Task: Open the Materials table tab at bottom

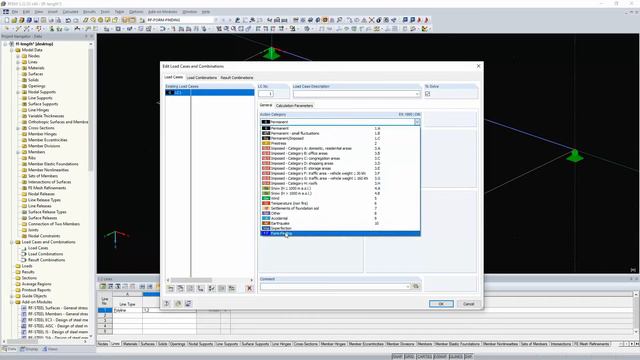Action: [x=130, y=344]
